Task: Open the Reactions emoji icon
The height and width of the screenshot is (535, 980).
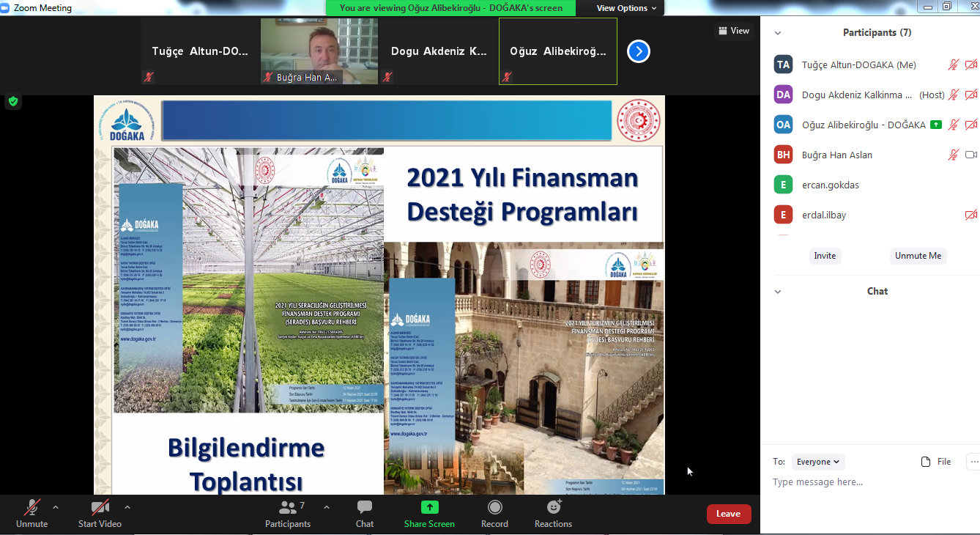Action: click(554, 507)
